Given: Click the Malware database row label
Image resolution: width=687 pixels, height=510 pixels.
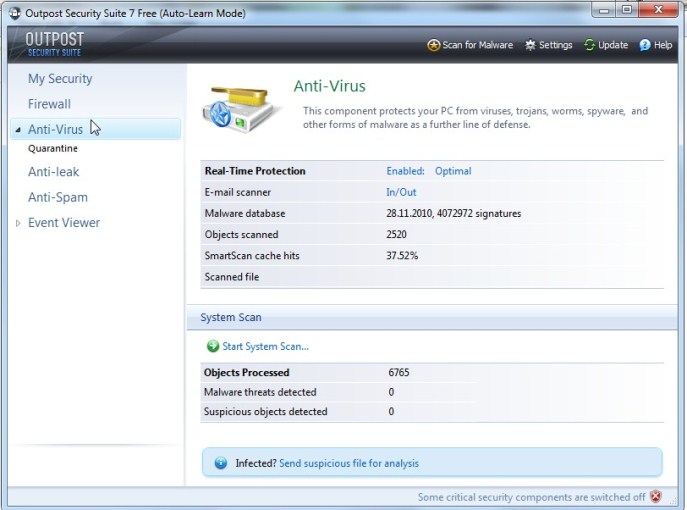Looking at the screenshot, I should [245, 213].
